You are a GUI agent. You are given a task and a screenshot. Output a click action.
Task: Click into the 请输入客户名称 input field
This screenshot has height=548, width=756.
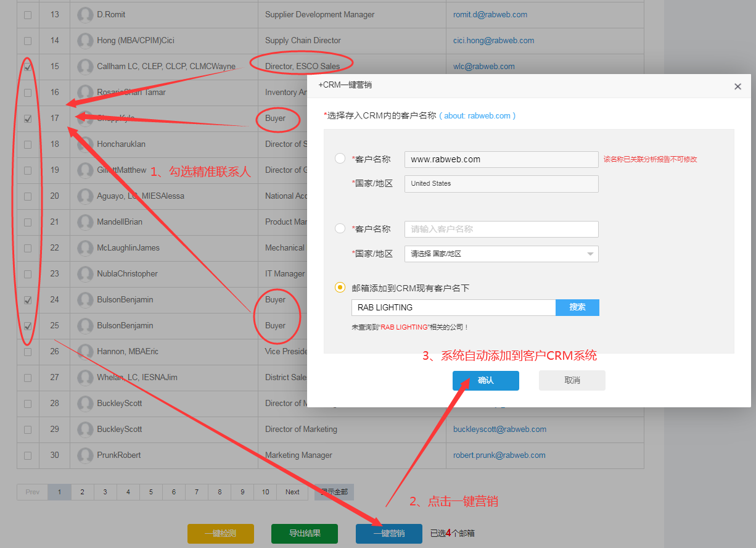pyautogui.click(x=501, y=229)
